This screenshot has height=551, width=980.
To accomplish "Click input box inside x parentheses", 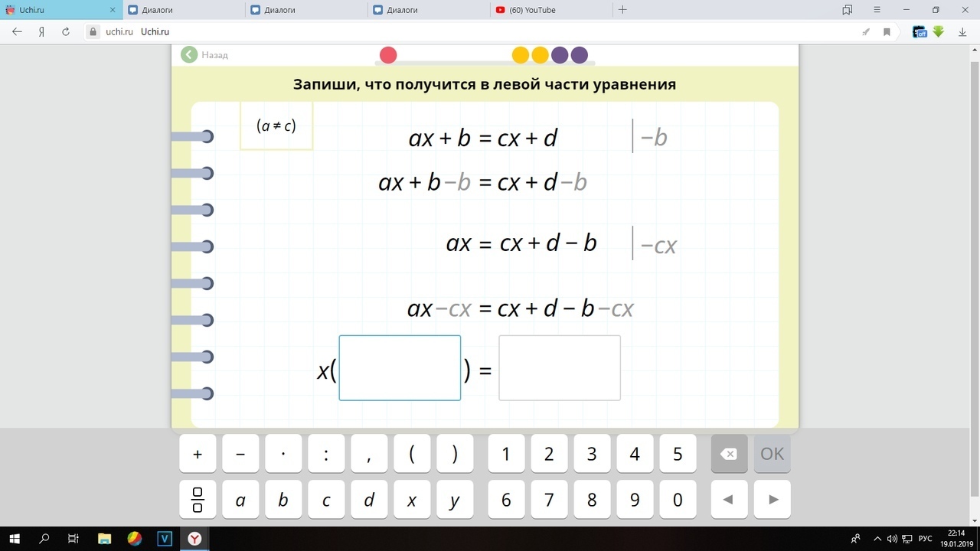I will coord(400,368).
